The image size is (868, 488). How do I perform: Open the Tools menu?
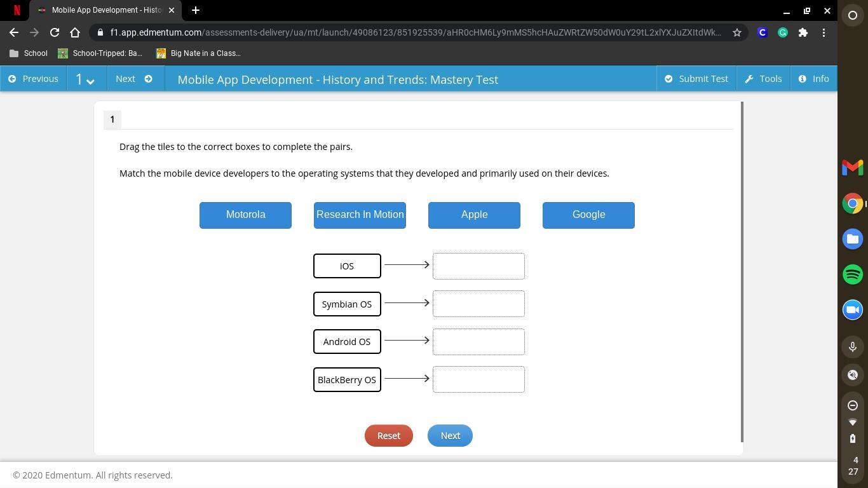pos(763,79)
